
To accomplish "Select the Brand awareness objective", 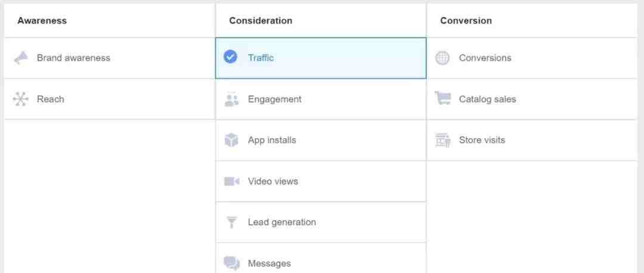I will tap(109, 58).
